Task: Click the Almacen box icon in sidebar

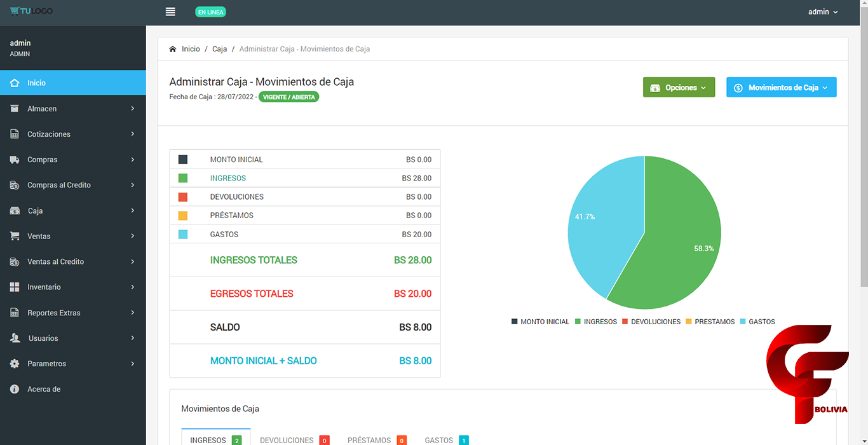Action: pyautogui.click(x=15, y=109)
